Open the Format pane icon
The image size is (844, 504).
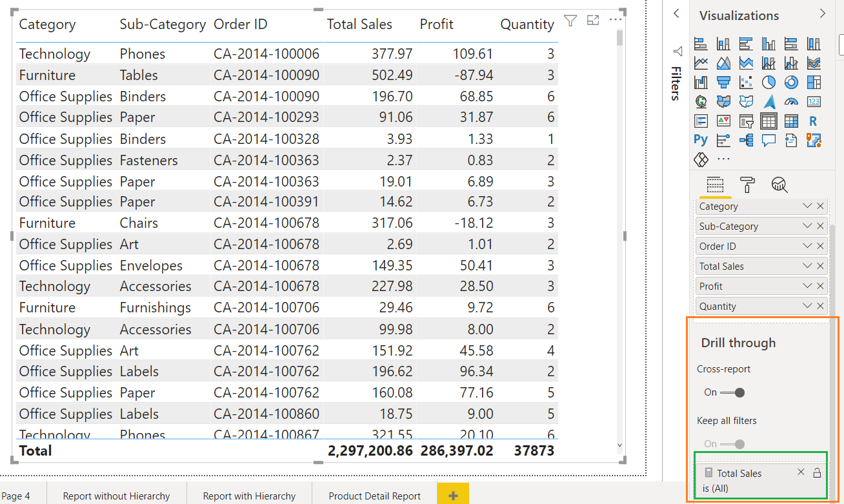click(x=747, y=185)
